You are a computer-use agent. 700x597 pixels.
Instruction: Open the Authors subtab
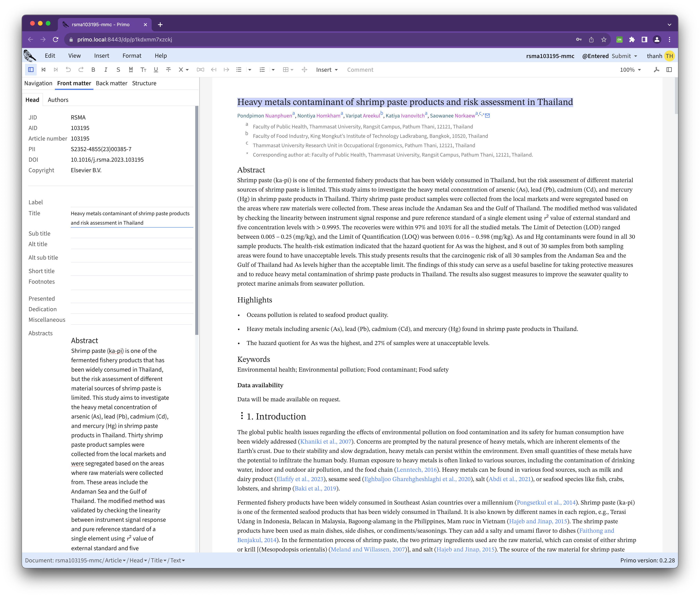coord(58,100)
